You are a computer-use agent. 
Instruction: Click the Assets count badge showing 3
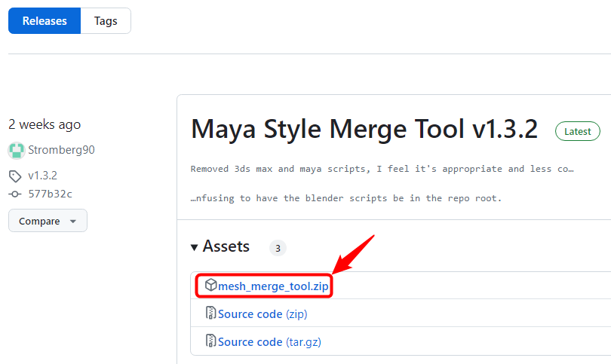(x=278, y=248)
